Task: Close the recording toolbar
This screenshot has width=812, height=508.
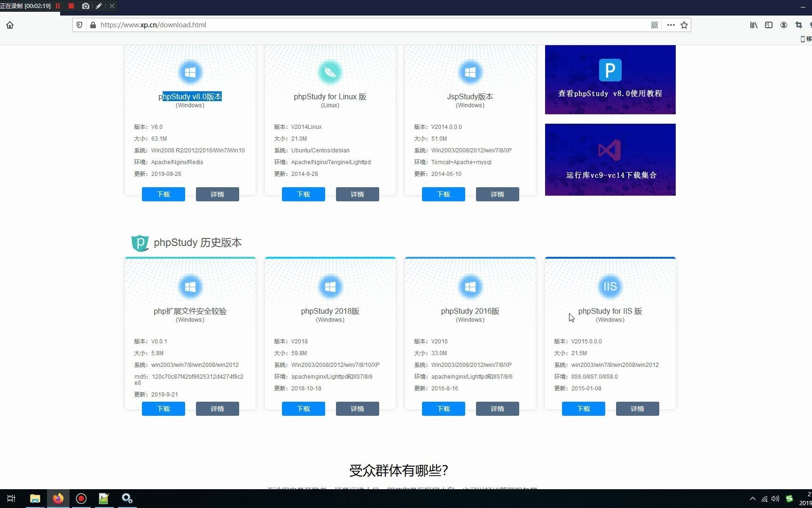Action: (x=112, y=6)
